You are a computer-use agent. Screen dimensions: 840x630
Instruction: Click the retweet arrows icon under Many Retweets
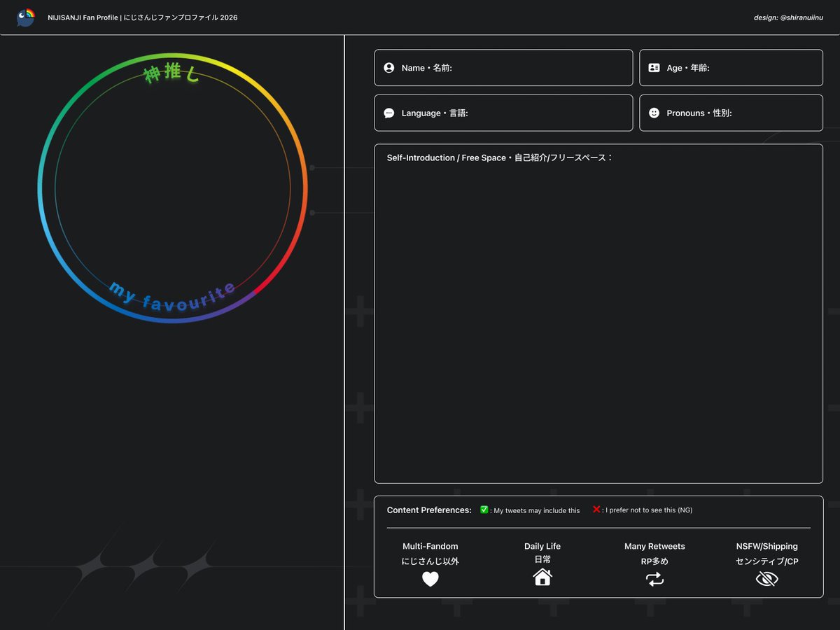pos(654,579)
